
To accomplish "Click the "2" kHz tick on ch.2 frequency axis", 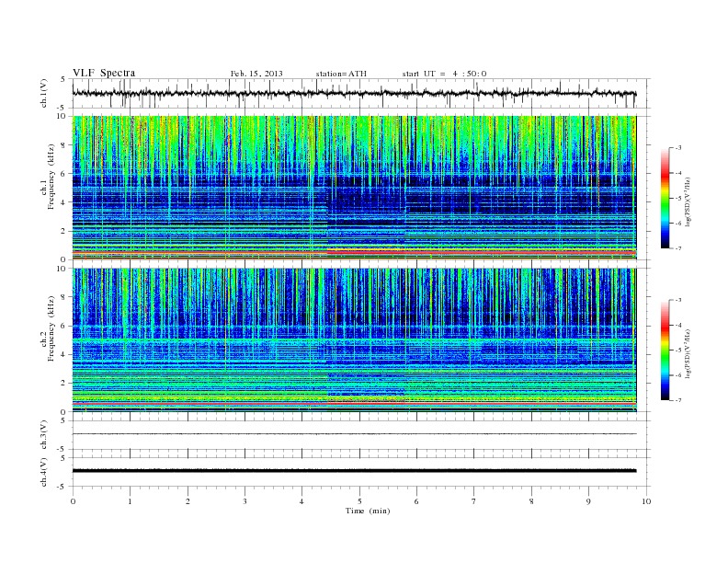I will [63, 384].
